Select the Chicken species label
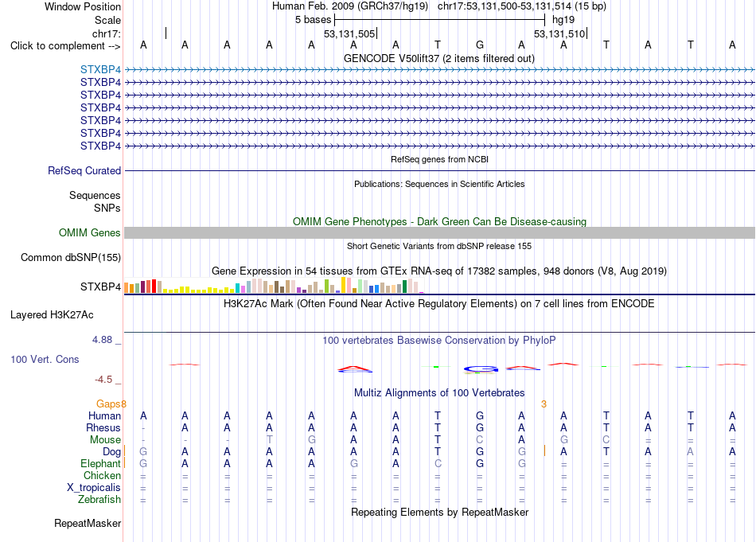 (102, 475)
